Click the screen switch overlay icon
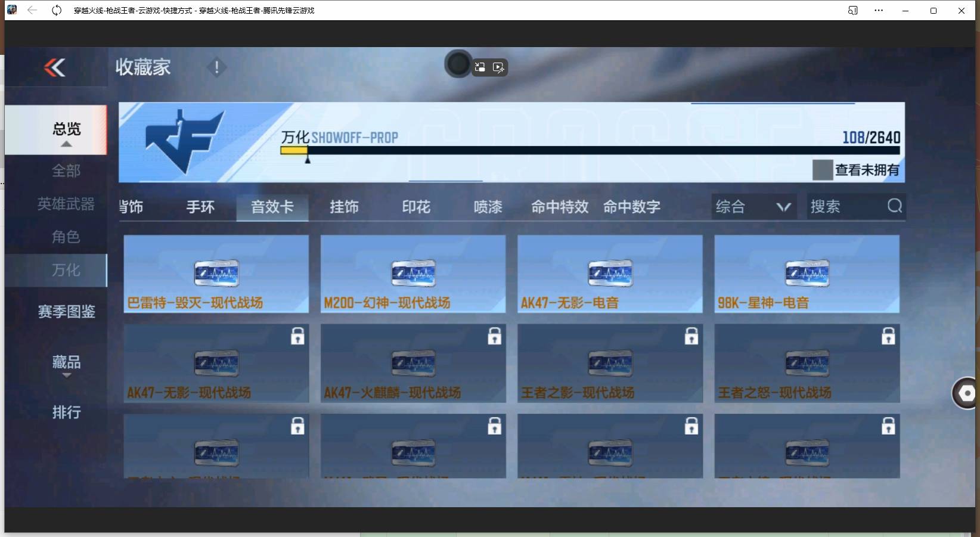This screenshot has height=537, width=980. 480,67
